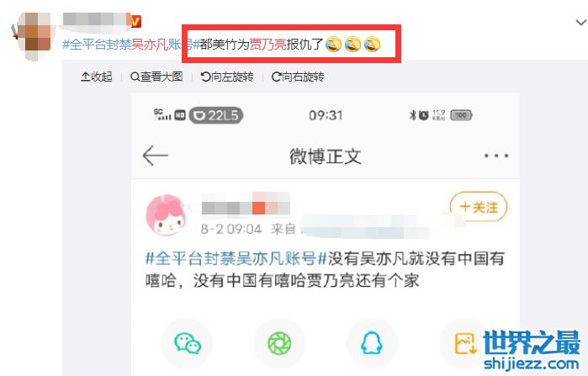
Task: Click the orange V verified badge
Action: [135, 21]
